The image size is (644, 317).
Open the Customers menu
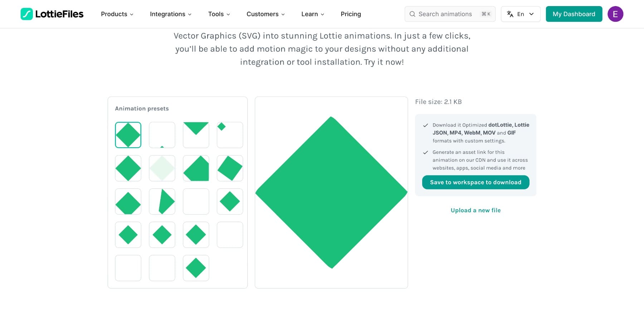coord(265,14)
